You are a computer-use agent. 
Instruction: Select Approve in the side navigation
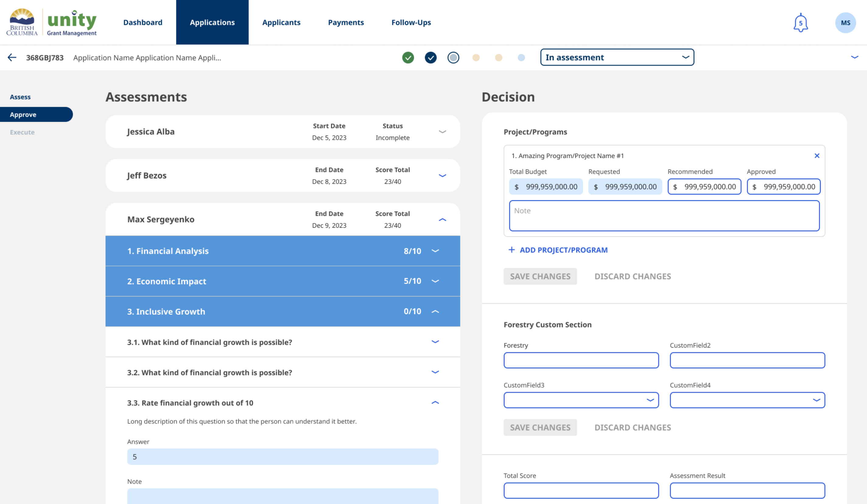point(36,114)
